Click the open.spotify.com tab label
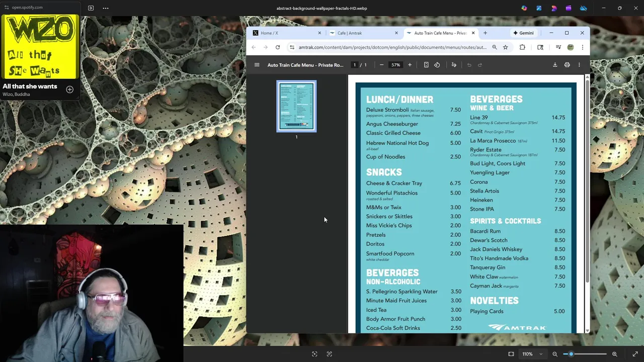The height and width of the screenshot is (362, 644). pos(27,8)
